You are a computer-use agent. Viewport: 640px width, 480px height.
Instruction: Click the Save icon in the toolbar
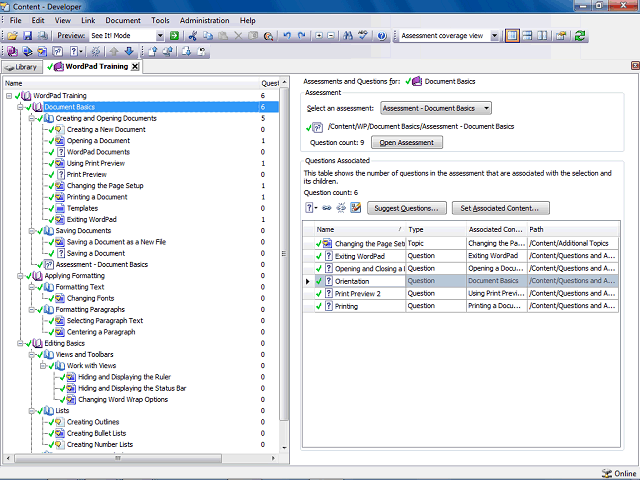27,36
